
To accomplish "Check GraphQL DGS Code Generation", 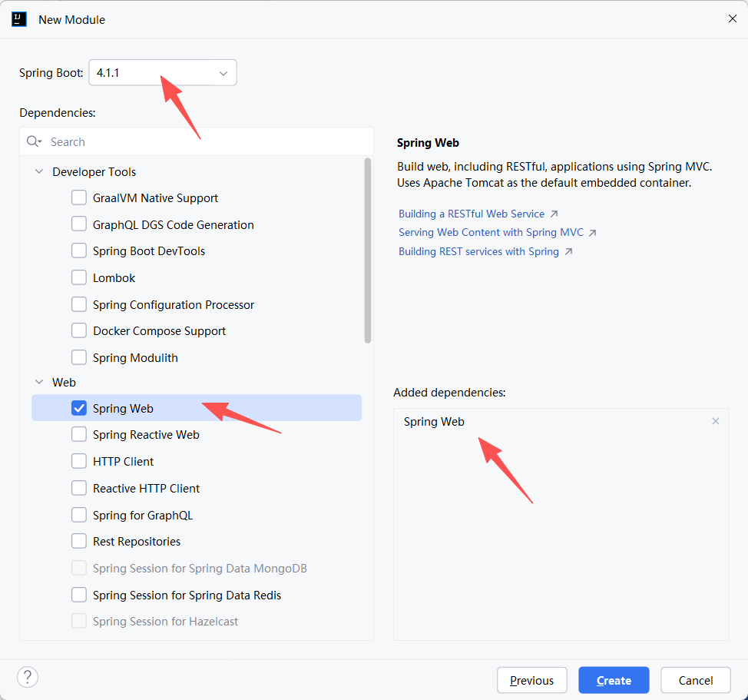I will [x=78, y=224].
